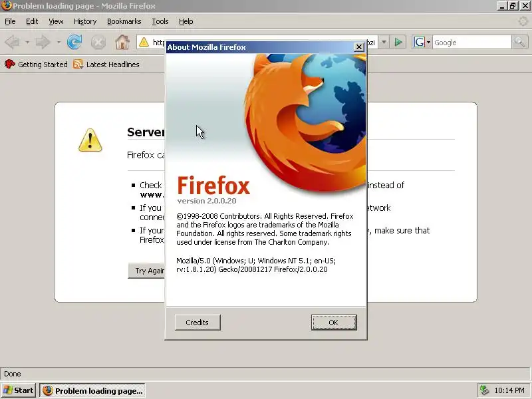Click the 10:14 PM clock
The image size is (532, 399).
(509, 390)
